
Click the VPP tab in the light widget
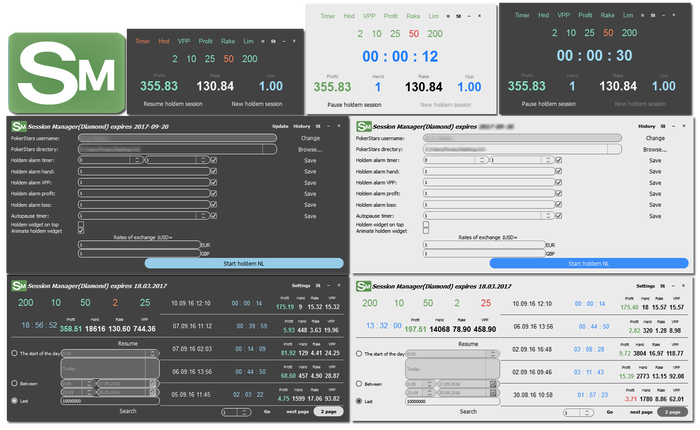pyautogui.click(x=369, y=16)
